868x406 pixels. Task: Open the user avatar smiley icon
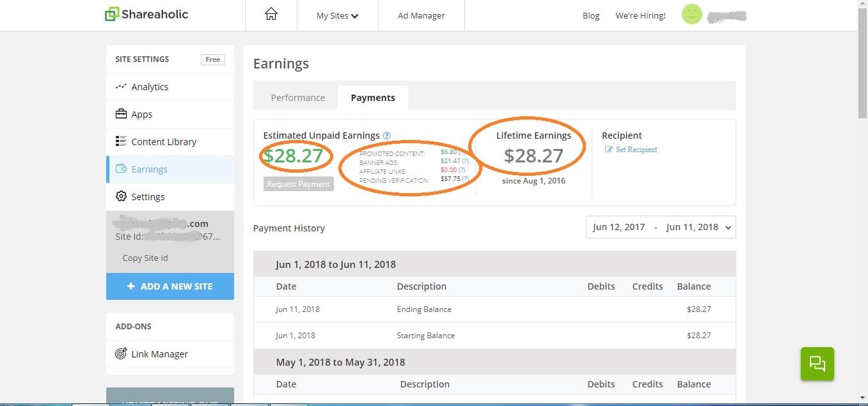[691, 15]
